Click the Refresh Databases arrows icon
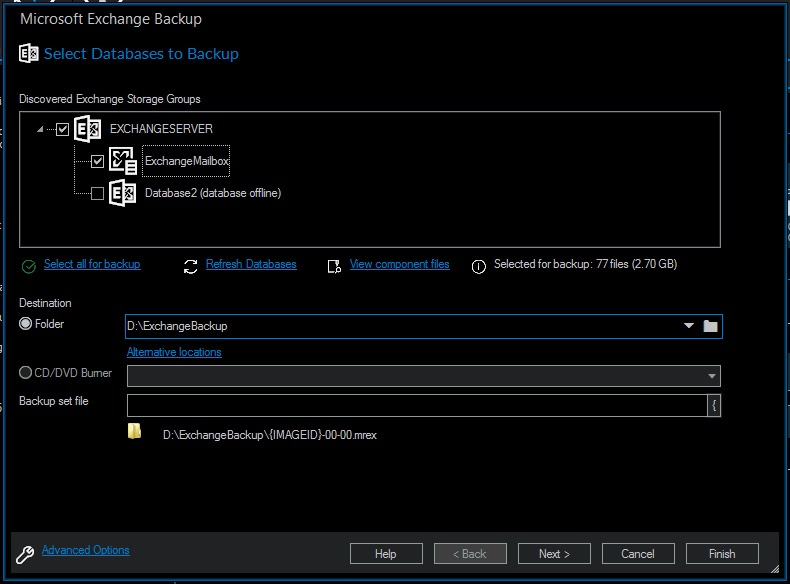Screen dimensions: 790x584 (191, 266)
